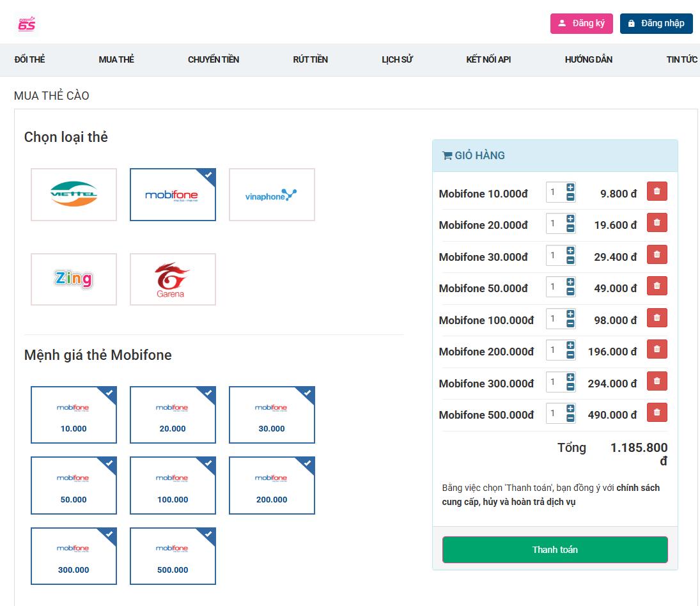Delete the Mobifone 100.000đ cart line
Image resolution: width=700 pixels, height=606 pixels.
[657, 318]
